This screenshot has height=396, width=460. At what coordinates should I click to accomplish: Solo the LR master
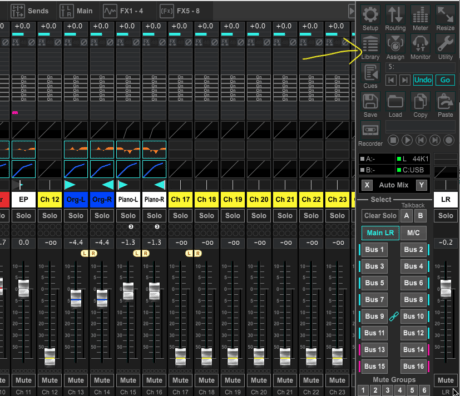446,216
